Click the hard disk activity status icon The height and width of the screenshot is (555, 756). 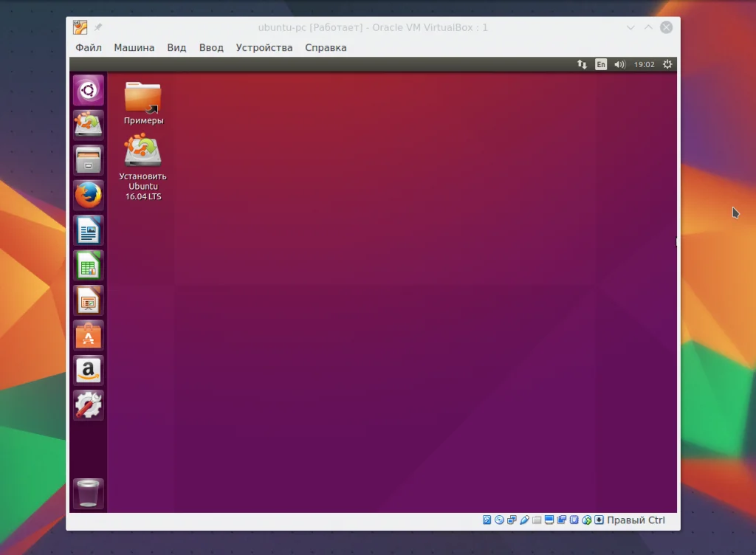point(487,520)
